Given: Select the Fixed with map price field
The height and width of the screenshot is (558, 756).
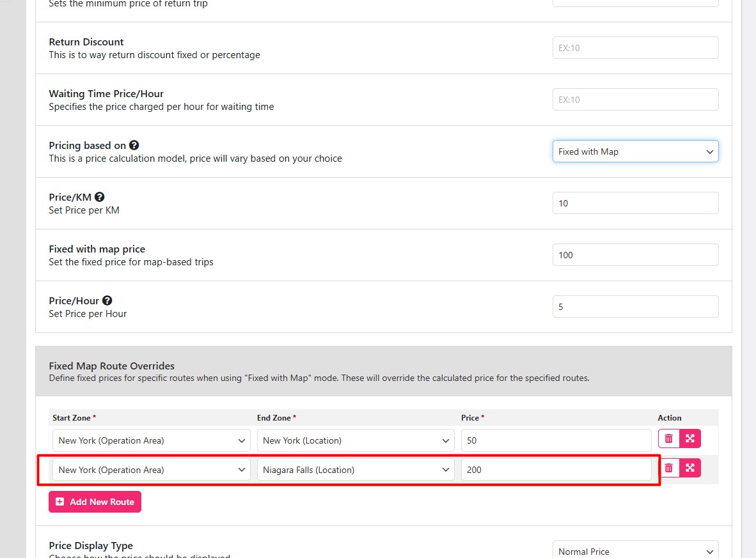Looking at the screenshot, I should (x=635, y=255).
